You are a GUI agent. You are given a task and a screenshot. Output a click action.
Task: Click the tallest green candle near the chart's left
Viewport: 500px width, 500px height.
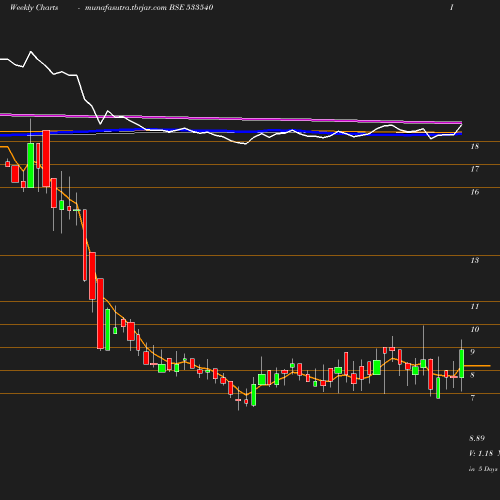(x=31, y=165)
